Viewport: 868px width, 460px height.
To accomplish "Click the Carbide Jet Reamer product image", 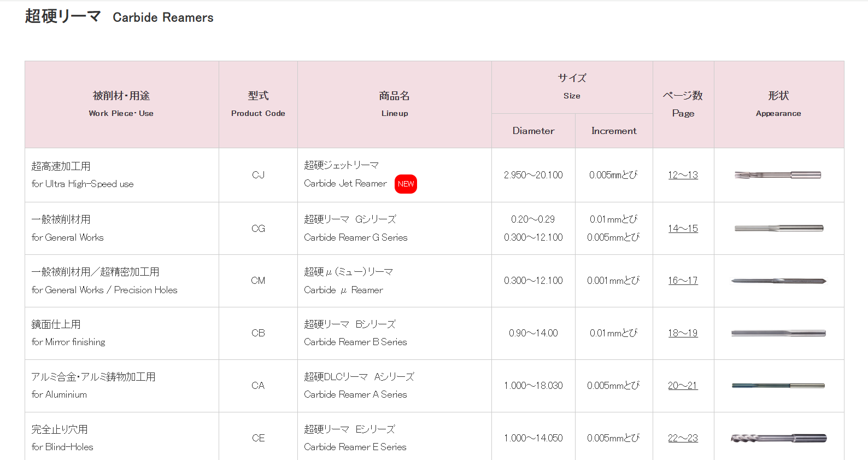I will click(778, 175).
